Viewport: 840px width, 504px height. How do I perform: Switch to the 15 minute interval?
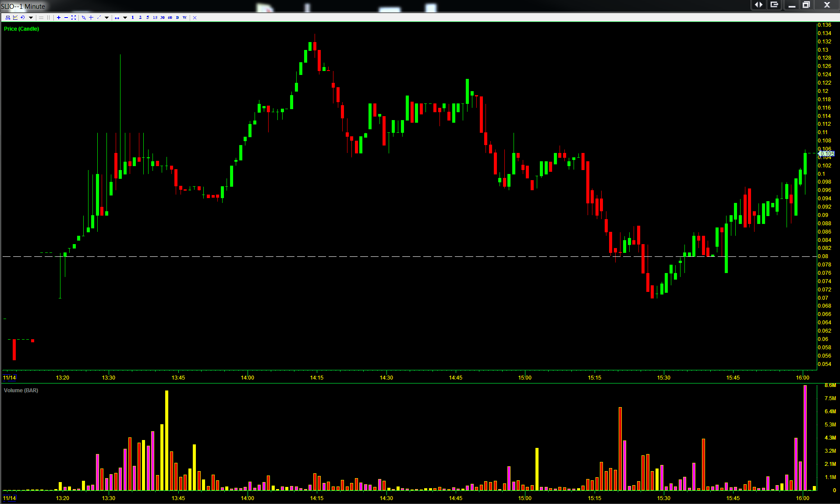pyautogui.click(x=155, y=18)
